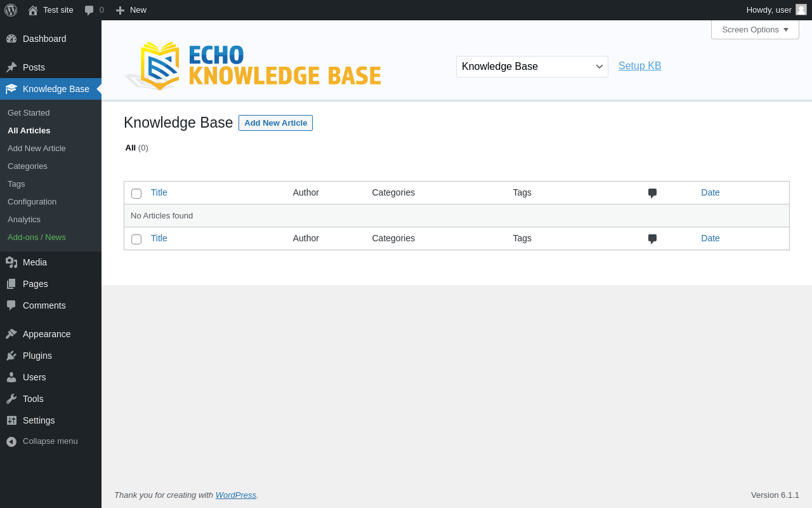Sort by comments icon in table header
The width and height of the screenshot is (812, 508).
(652, 193)
